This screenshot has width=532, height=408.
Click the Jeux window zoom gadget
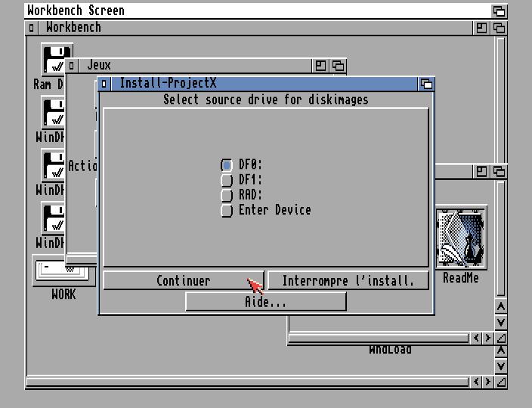point(320,66)
